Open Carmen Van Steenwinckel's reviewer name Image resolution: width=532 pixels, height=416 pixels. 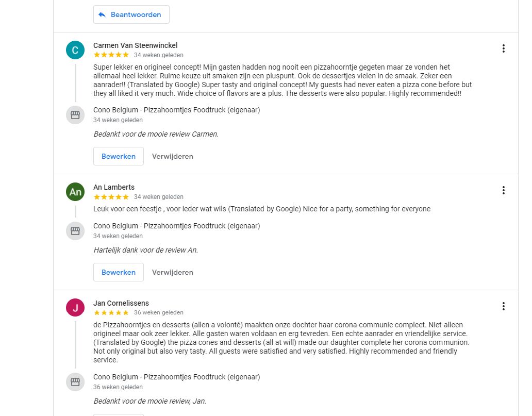coord(135,45)
